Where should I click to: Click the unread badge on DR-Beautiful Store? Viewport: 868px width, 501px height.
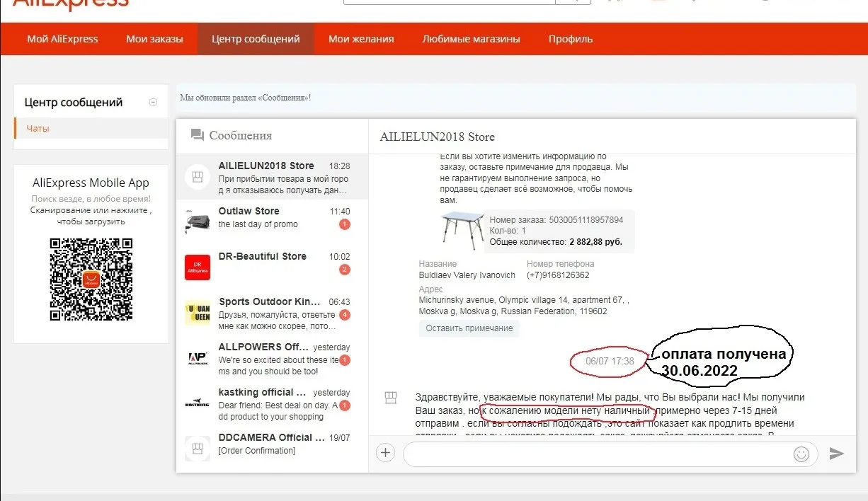pyautogui.click(x=345, y=270)
